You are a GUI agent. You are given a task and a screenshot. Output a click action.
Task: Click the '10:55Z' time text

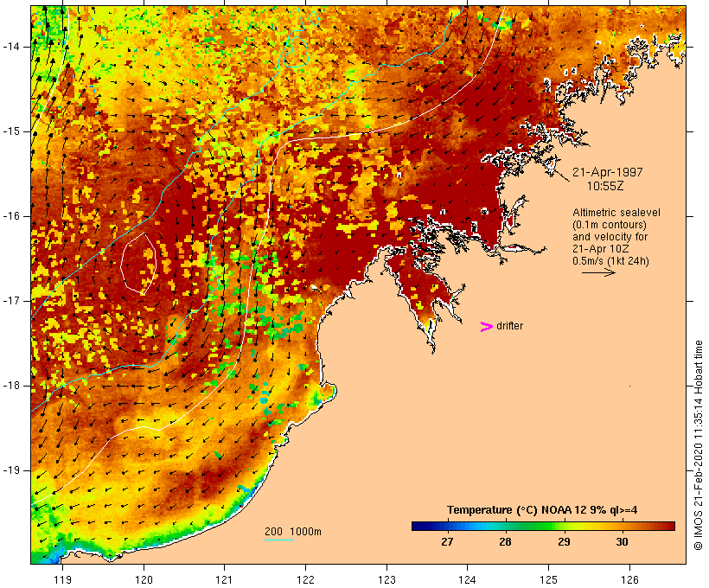[605, 186]
